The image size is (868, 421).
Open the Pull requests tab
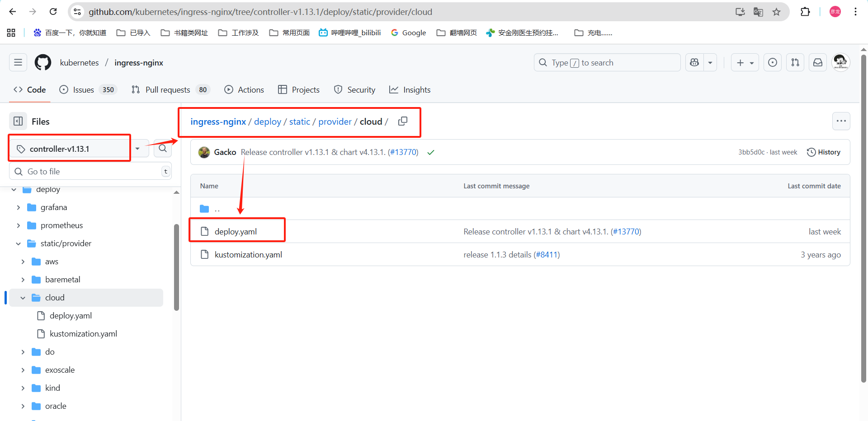[171, 89]
